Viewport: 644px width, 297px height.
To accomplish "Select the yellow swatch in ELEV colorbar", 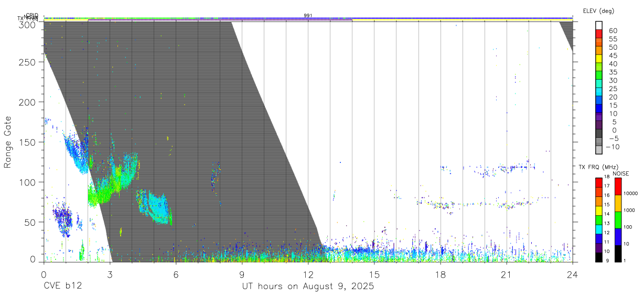I will pos(599,58).
